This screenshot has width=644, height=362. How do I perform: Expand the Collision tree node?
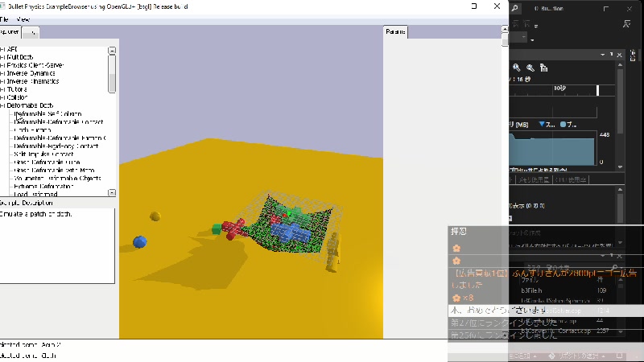2,97
